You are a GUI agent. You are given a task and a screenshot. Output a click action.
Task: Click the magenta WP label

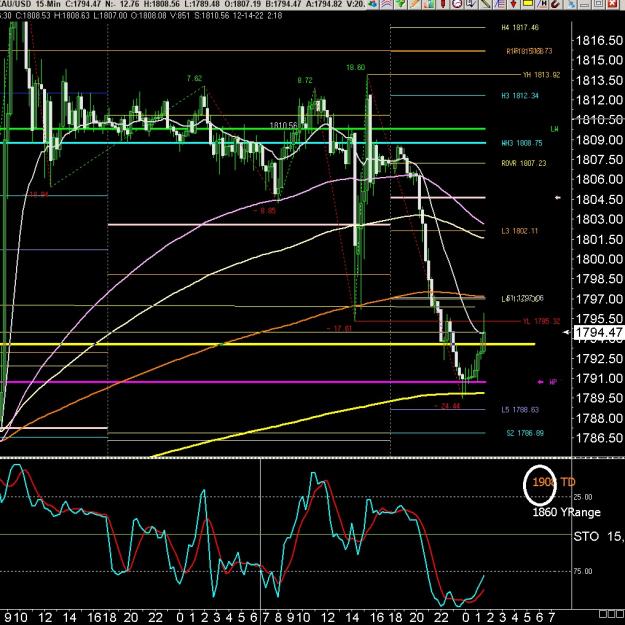click(552, 382)
